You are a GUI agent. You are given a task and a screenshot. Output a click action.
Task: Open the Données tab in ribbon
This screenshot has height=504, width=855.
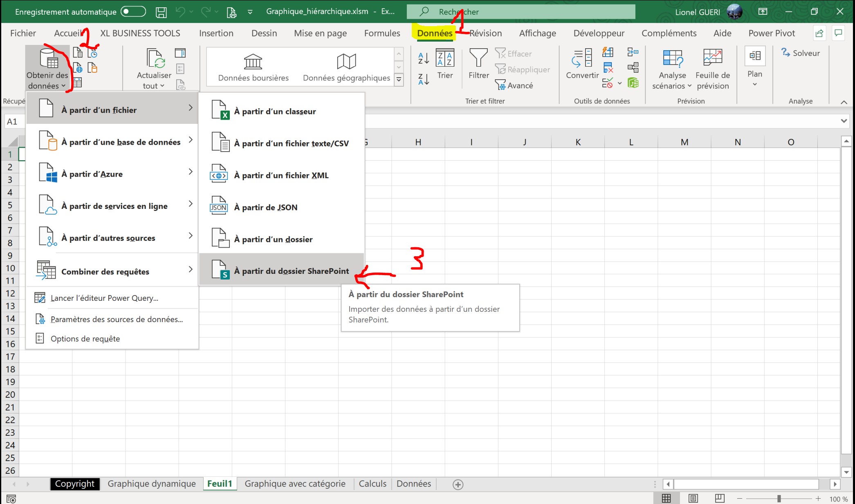[x=434, y=33]
